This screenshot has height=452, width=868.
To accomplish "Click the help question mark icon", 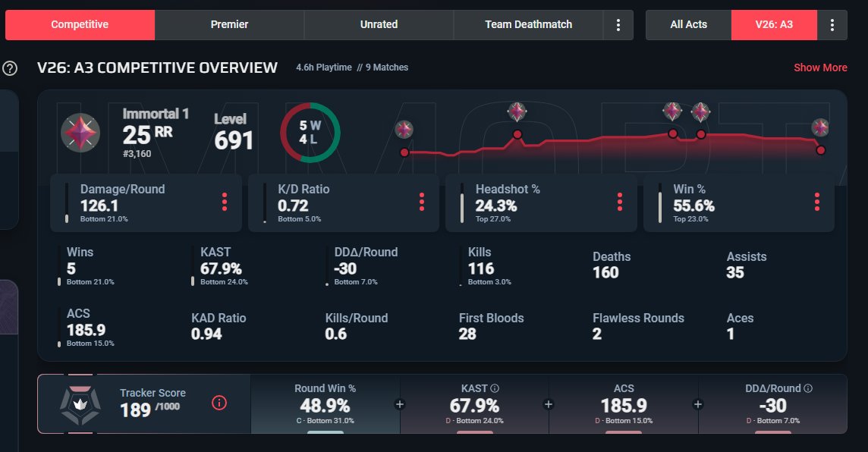I will pos(10,68).
